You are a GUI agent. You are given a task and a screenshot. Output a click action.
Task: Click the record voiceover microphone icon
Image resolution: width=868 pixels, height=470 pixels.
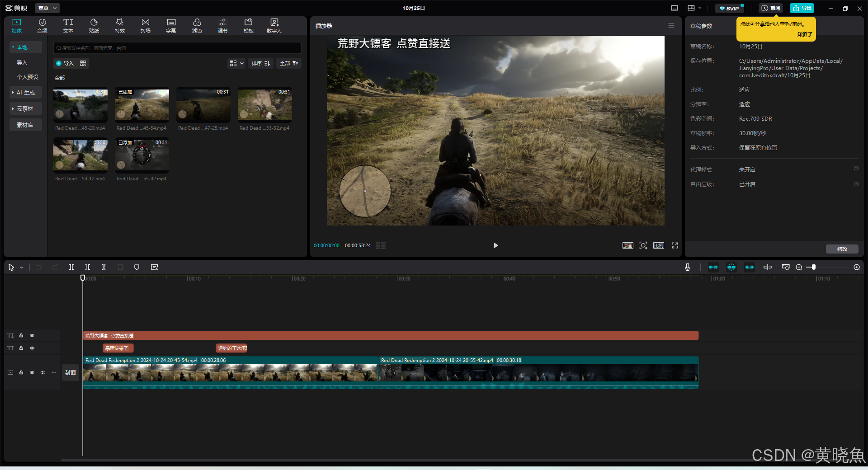click(x=688, y=267)
